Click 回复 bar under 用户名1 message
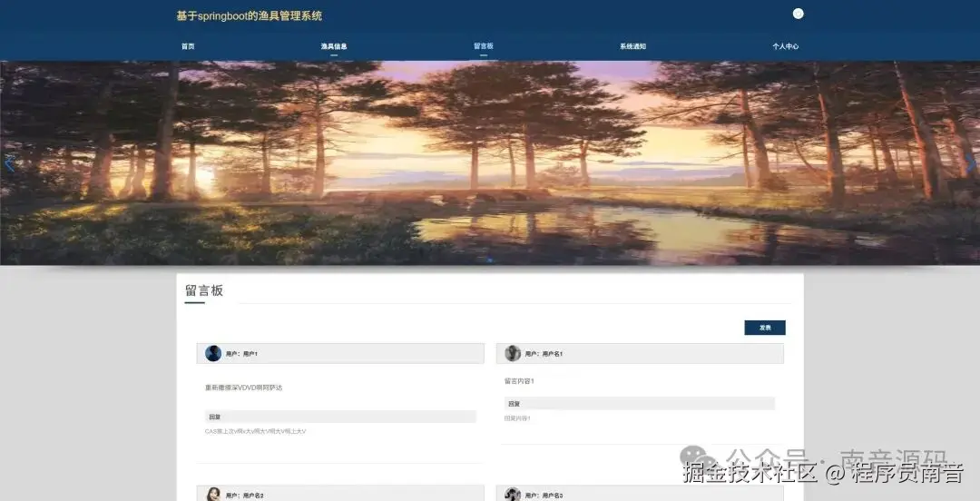The width and height of the screenshot is (980, 501). [640, 403]
